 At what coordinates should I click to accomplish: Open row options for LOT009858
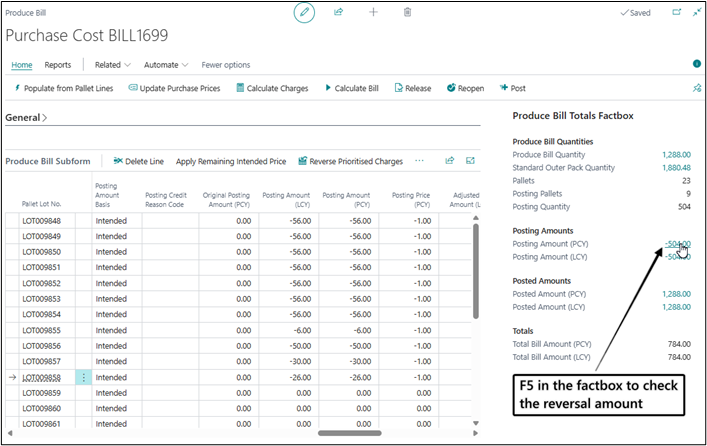83,377
